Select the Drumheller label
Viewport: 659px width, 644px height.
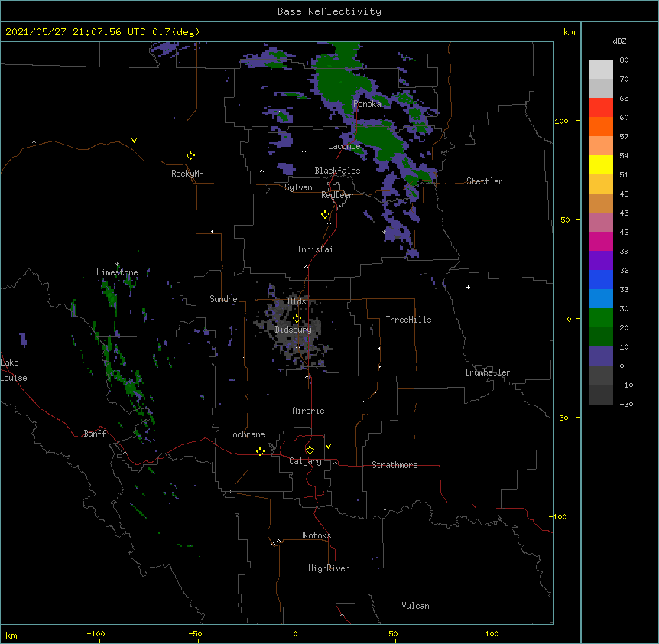coord(488,372)
